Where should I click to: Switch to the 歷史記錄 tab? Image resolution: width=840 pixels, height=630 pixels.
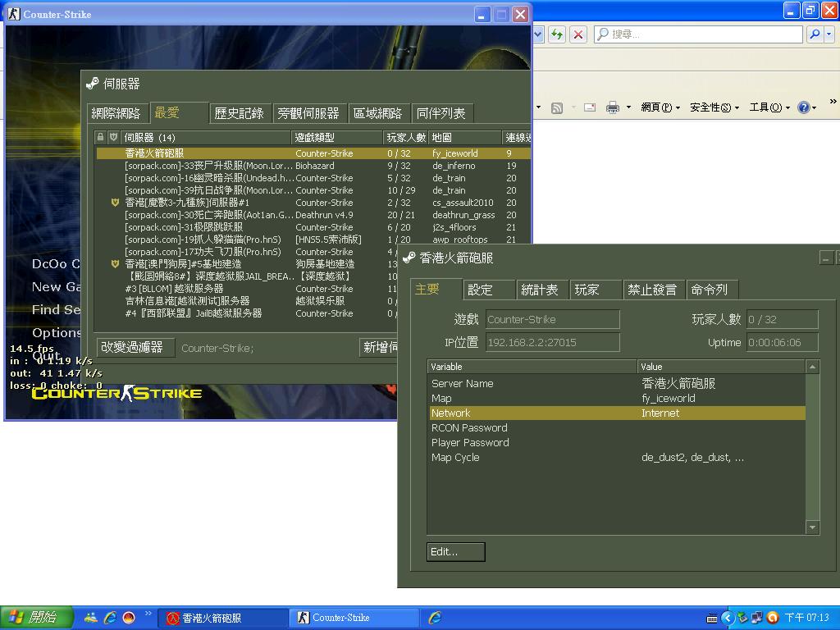(239, 113)
